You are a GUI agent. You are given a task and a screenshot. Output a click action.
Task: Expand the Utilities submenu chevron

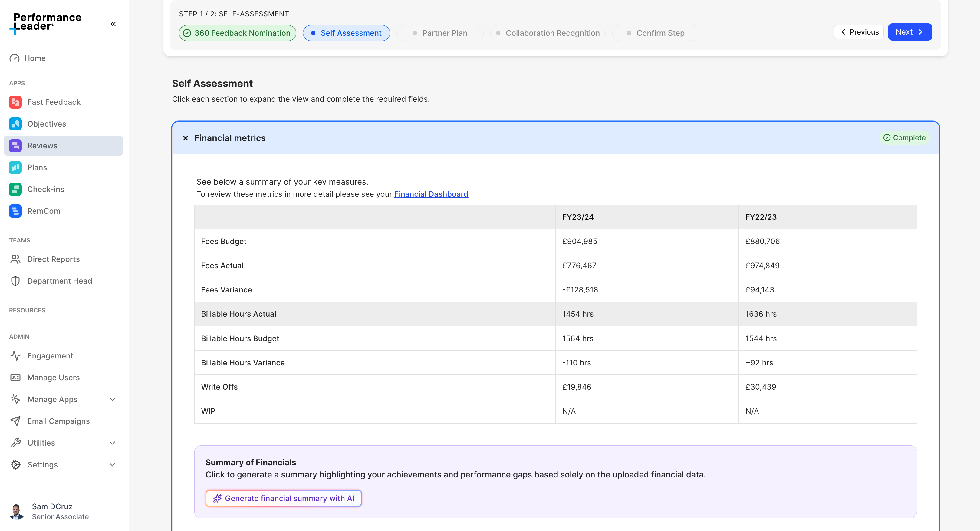[x=112, y=443]
